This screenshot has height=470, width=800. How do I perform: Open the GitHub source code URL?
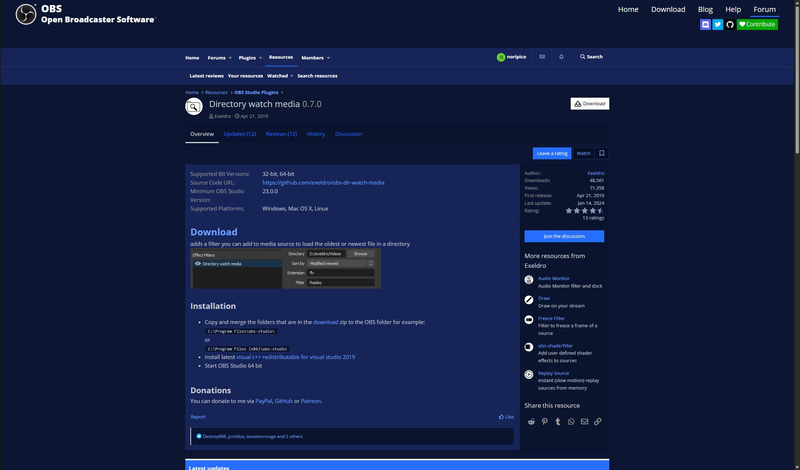click(323, 183)
